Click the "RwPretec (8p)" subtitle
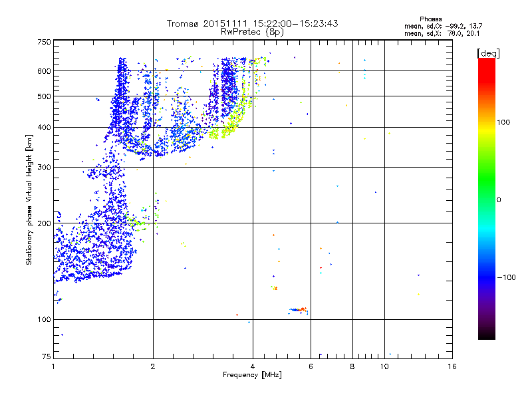 (x=252, y=32)
